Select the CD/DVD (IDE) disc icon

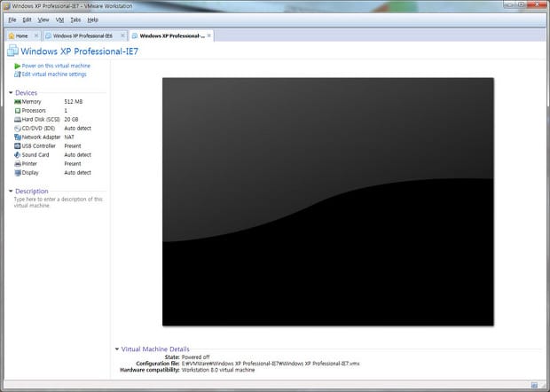pyautogui.click(x=17, y=129)
